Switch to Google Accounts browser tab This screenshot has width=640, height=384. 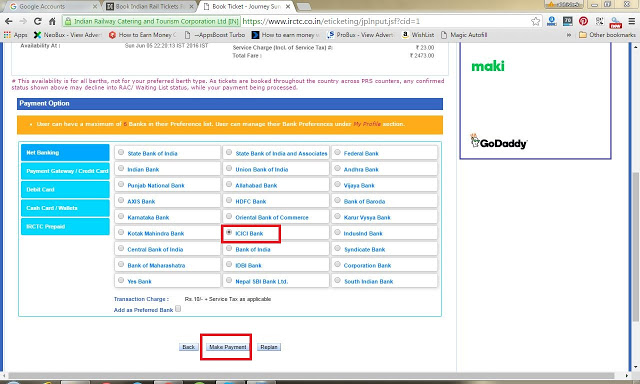pyautogui.click(x=52, y=7)
